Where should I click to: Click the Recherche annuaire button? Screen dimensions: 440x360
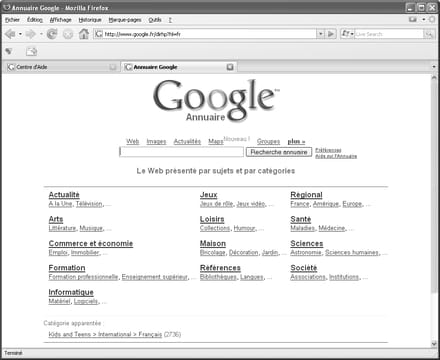(x=279, y=152)
